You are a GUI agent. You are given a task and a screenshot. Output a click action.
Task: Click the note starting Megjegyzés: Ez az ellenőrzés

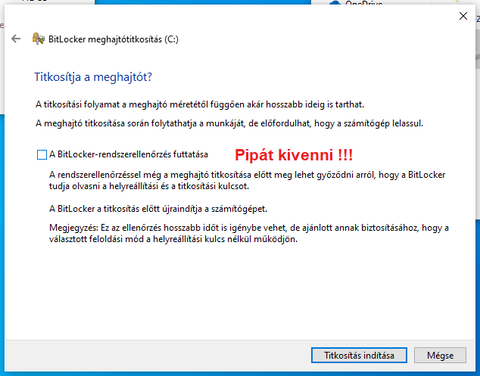249,233
